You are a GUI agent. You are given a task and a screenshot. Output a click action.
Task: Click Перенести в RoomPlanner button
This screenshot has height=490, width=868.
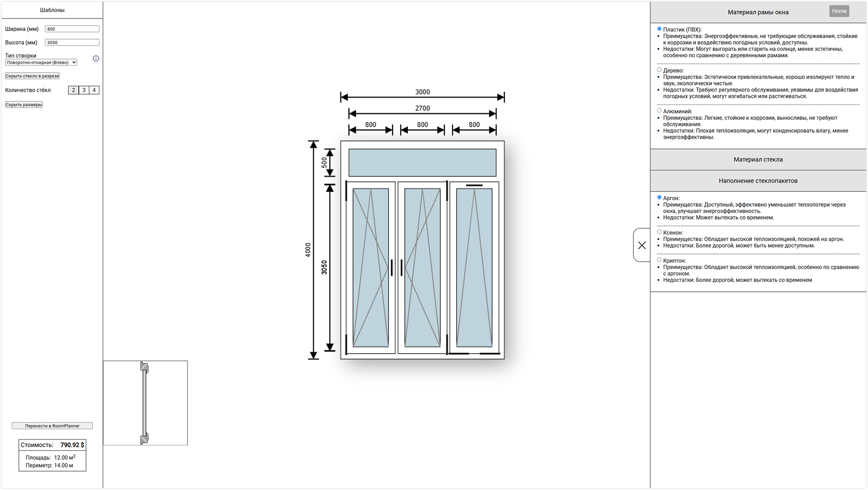tap(52, 426)
